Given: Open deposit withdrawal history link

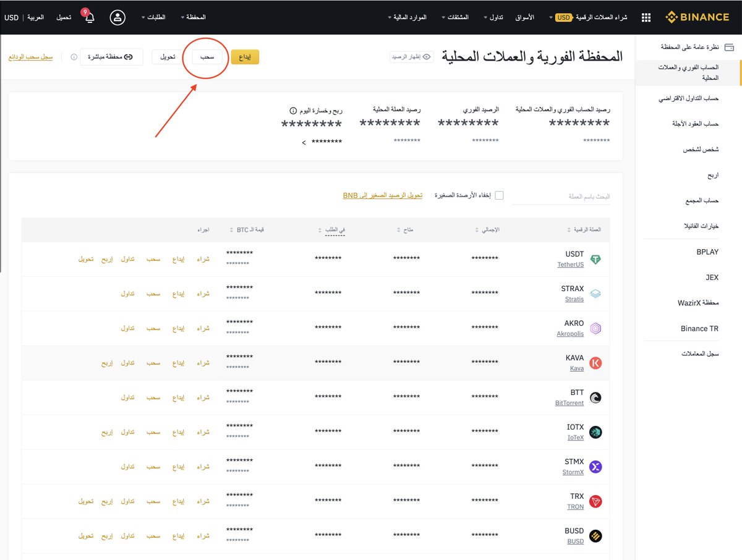Looking at the screenshot, I should click(30, 57).
